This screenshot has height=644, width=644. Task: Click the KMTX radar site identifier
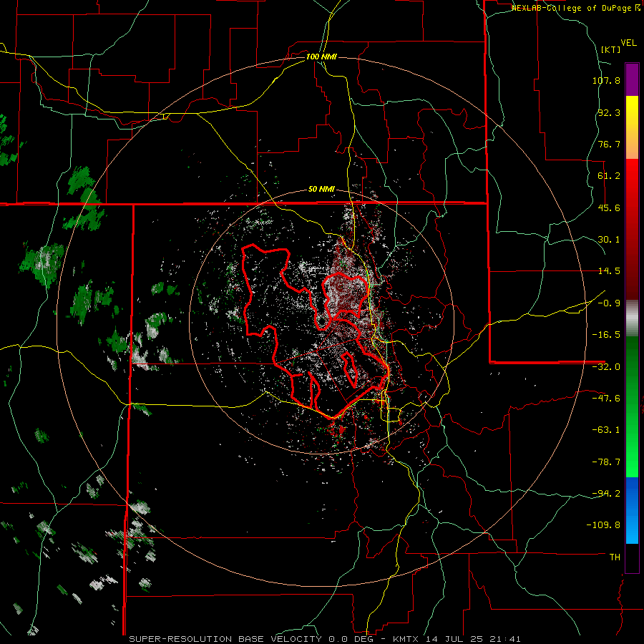click(406, 639)
